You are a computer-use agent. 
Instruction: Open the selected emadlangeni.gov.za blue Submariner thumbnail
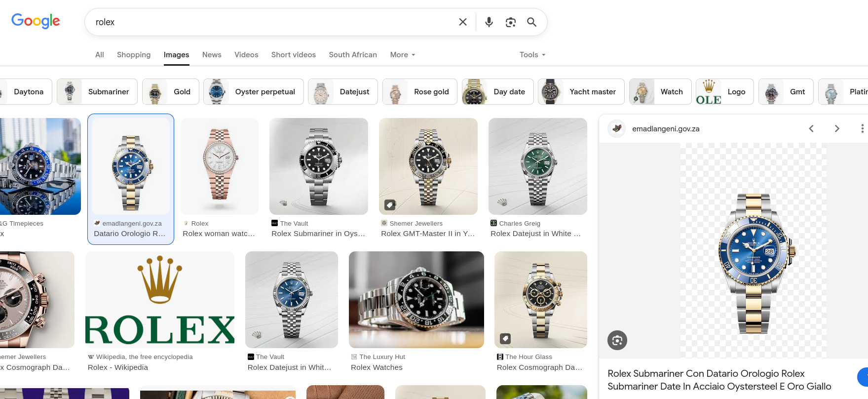[131, 166]
